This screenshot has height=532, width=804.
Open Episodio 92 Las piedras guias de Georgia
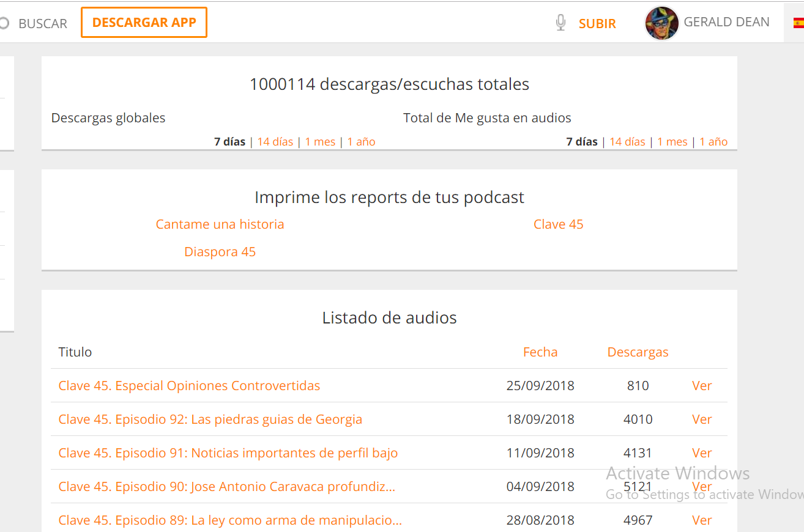point(210,419)
